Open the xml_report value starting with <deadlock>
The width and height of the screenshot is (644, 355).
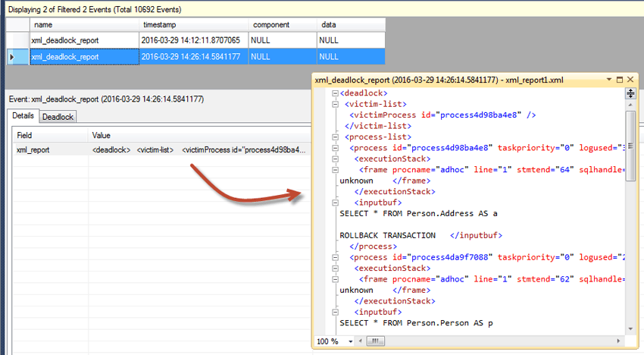coord(199,149)
